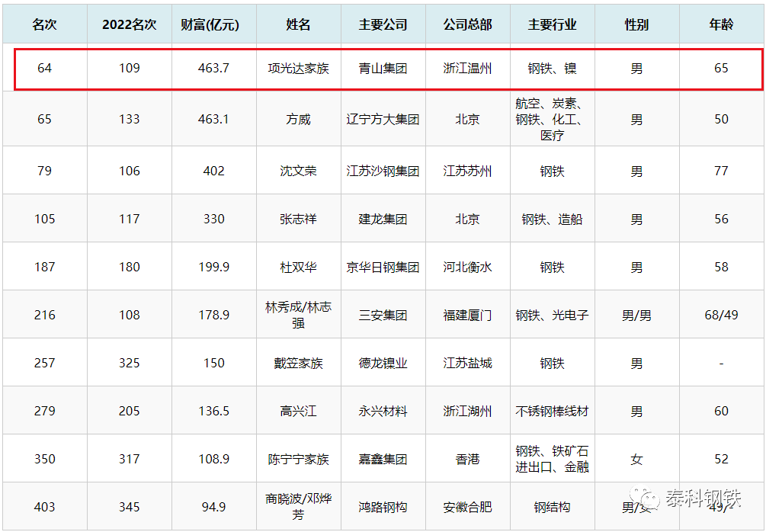The image size is (766, 532).
Task: Click the company 永兴材料
Action: click(383, 411)
